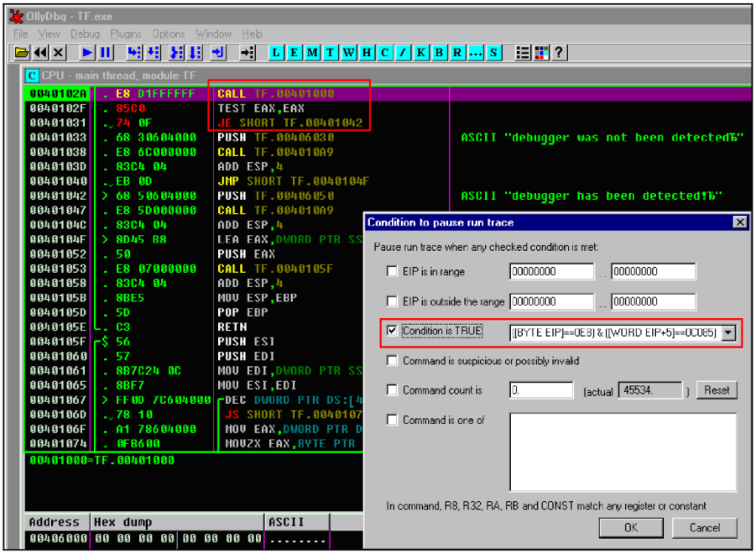Select row at address 00401033
Viewport: 756px width, 554px height.
tap(387, 138)
